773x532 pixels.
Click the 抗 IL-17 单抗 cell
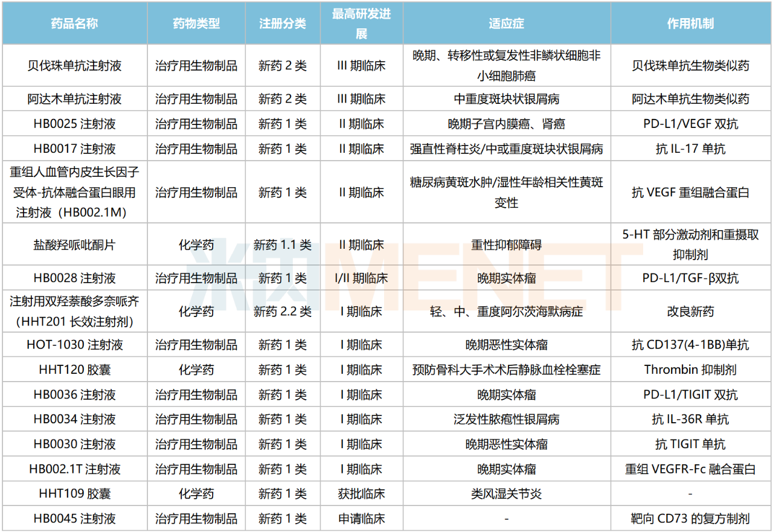click(x=691, y=149)
